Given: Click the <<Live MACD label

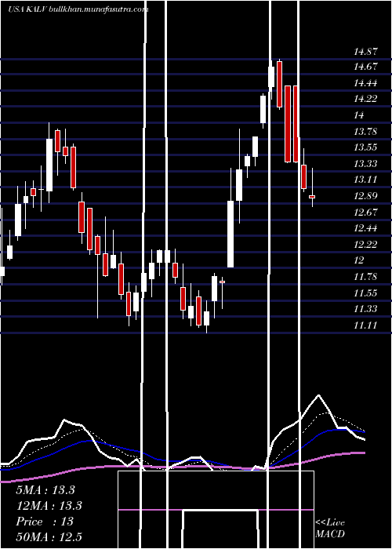Looking at the screenshot, I should (x=330, y=529).
